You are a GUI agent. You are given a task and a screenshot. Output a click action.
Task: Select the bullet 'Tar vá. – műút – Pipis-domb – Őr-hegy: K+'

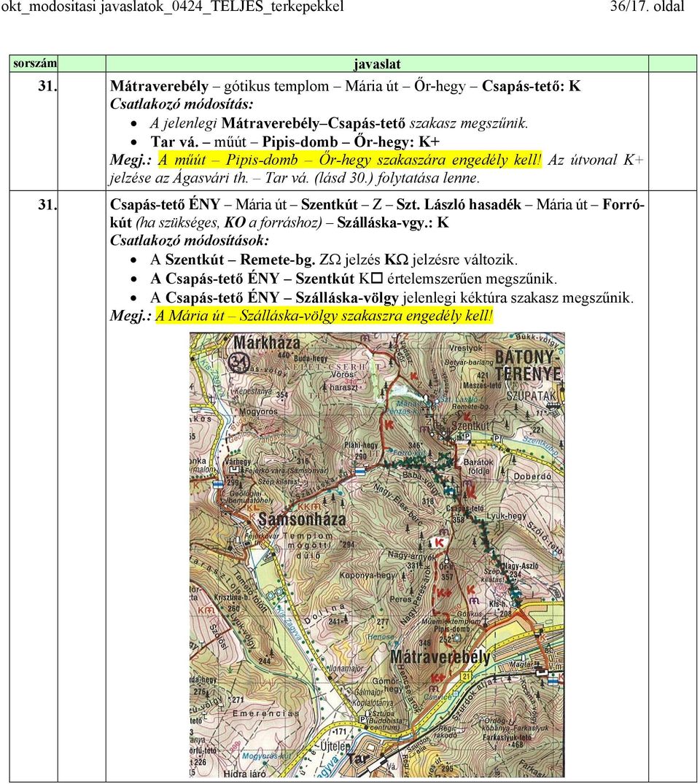[295, 142]
